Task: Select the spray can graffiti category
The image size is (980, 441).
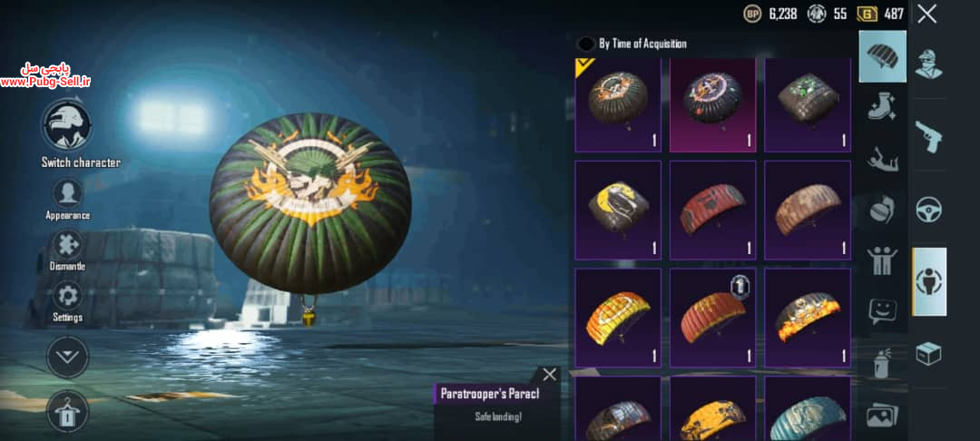Action: point(883,364)
